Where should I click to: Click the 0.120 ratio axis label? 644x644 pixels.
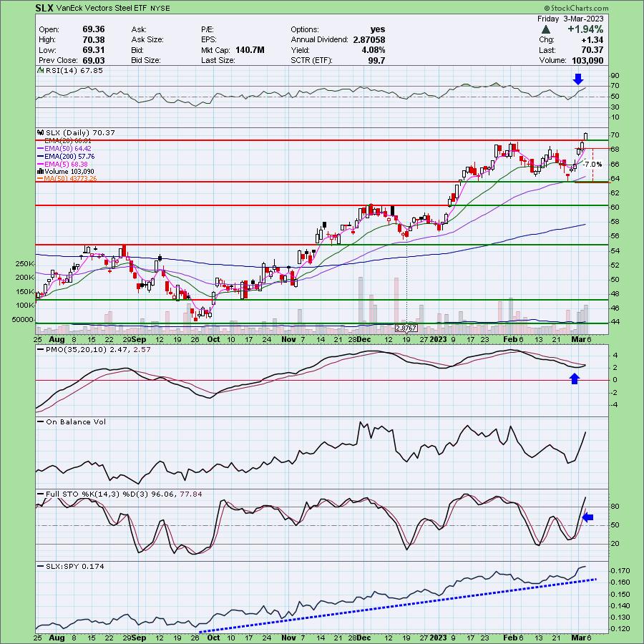[x=620, y=629]
